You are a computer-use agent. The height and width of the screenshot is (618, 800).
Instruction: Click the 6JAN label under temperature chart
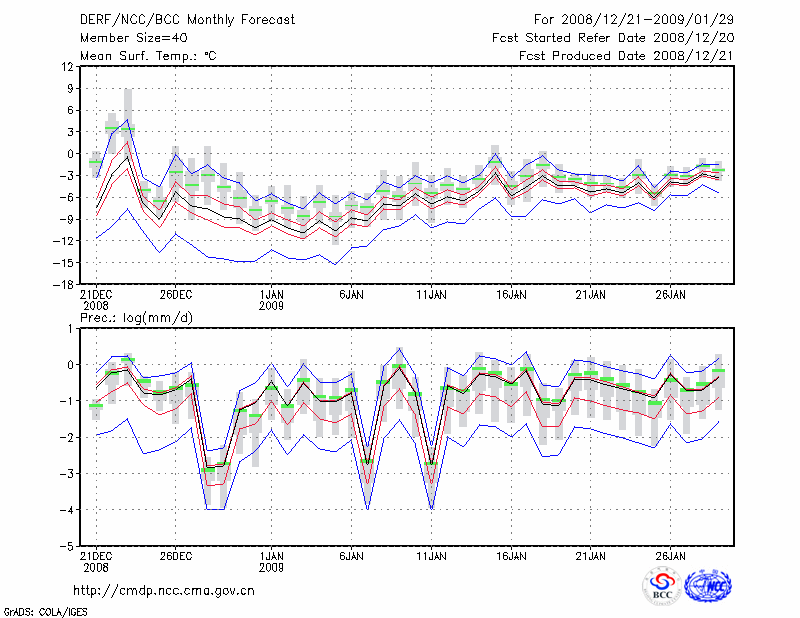click(351, 295)
